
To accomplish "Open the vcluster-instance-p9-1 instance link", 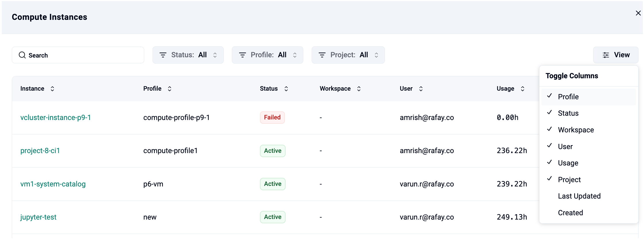I will pyautogui.click(x=55, y=117).
